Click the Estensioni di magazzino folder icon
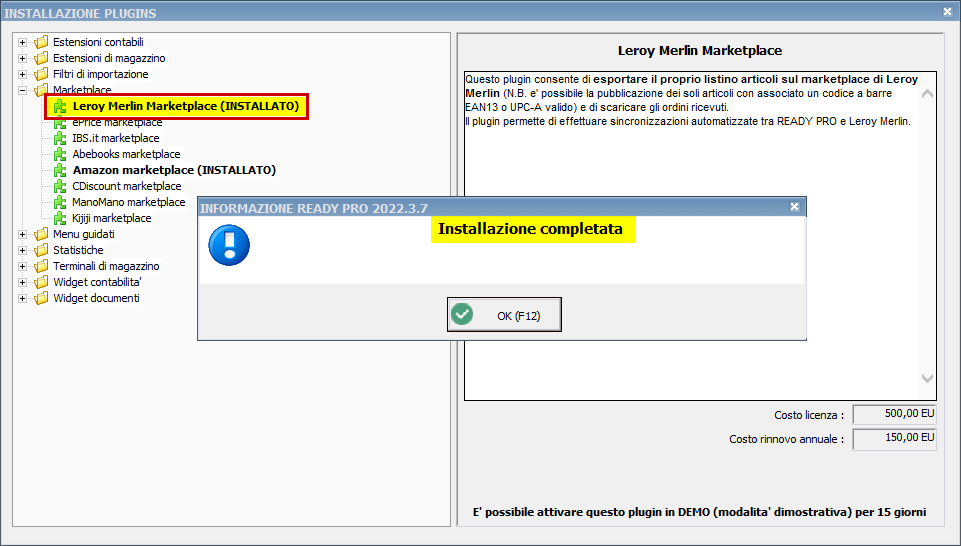This screenshot has width=961, height=546. 41,58
